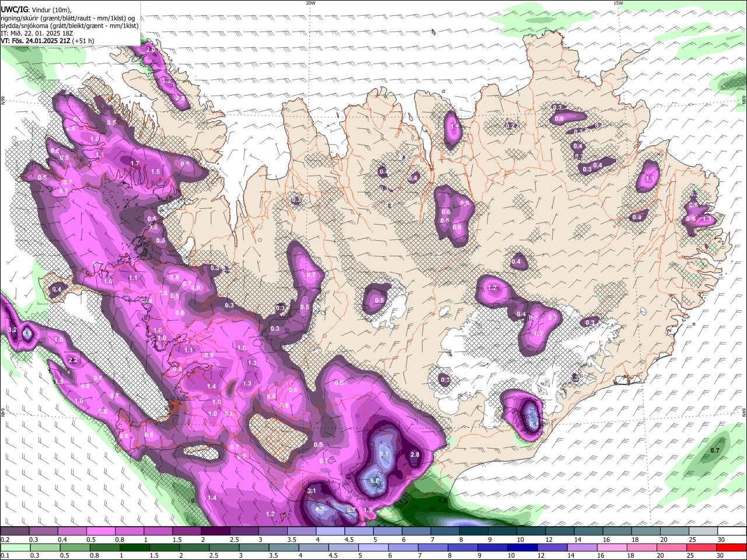The image size is (747, 560).
Task: Click the "5.1" precipitation value on the map
Action: pyautogui.click(x=383, y=454)
